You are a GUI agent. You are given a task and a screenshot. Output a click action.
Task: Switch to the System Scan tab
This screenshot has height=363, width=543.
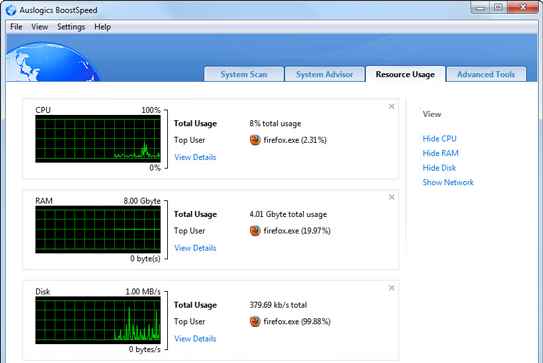click(244, 74)
